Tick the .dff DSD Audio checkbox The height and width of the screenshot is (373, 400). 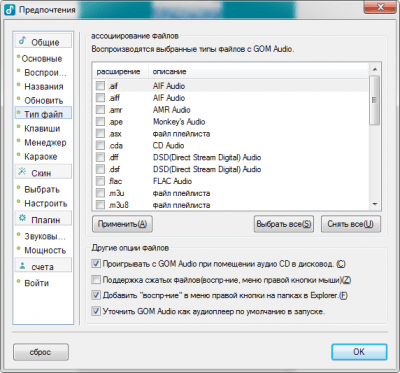[x=100, y=157]
